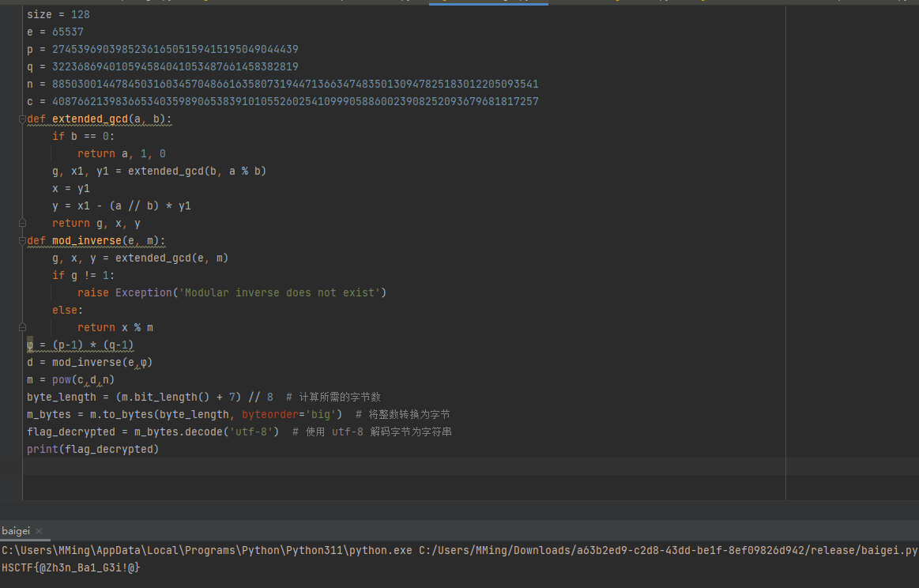
Task: Place cursor on the 'size = 128' line
Action: (58, 15)
